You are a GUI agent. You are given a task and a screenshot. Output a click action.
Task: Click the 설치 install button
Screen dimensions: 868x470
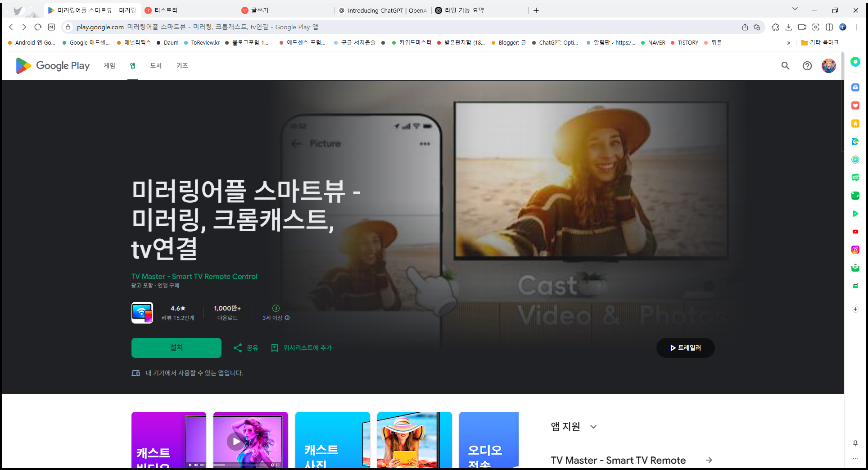point(176,347)
